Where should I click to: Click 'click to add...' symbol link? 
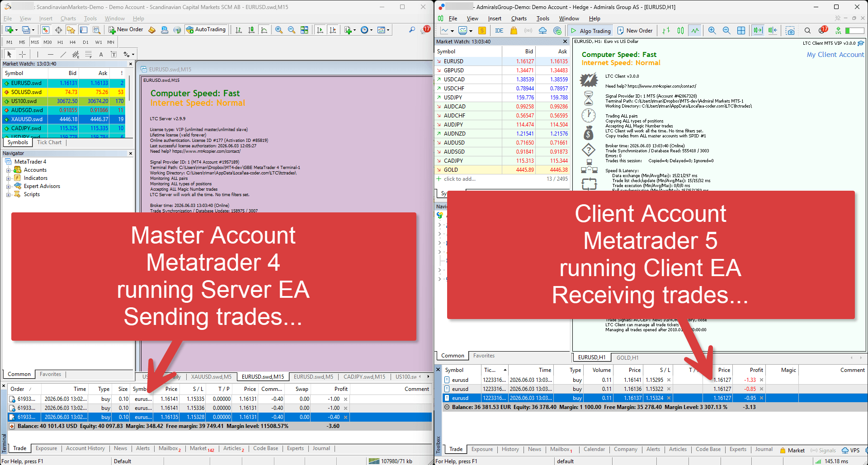(459, 179)
